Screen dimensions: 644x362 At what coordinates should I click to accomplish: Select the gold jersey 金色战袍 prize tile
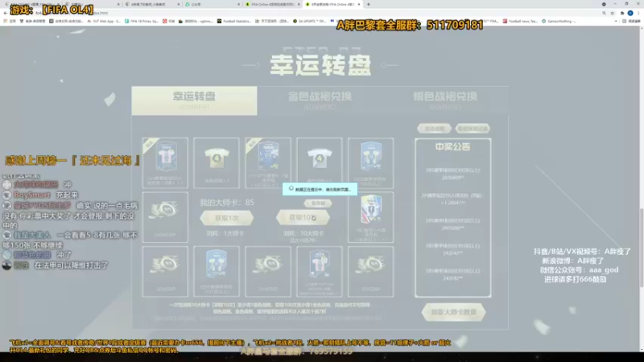pyautogui.click(x=217, y=163)
